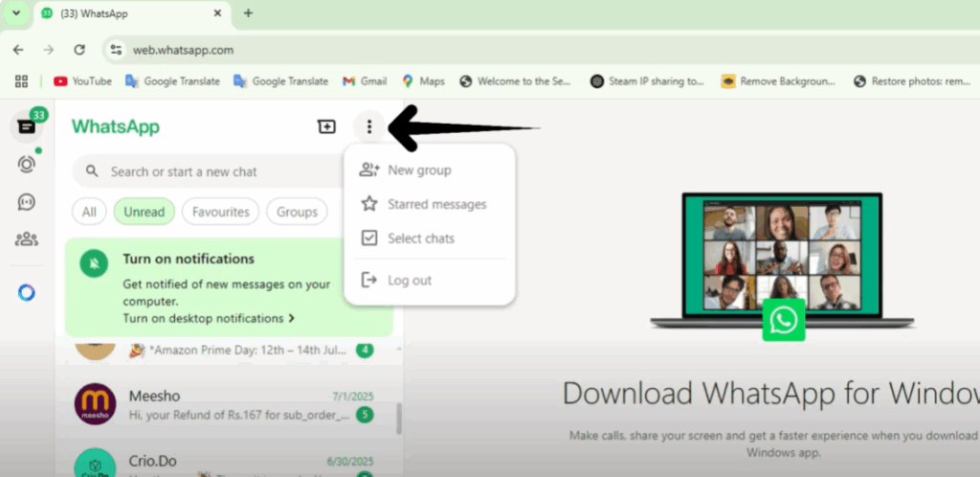The height and width of the screenshot is (477, 980).
Task: Choose New group from the menu
Action: click(x=419, y=170)
